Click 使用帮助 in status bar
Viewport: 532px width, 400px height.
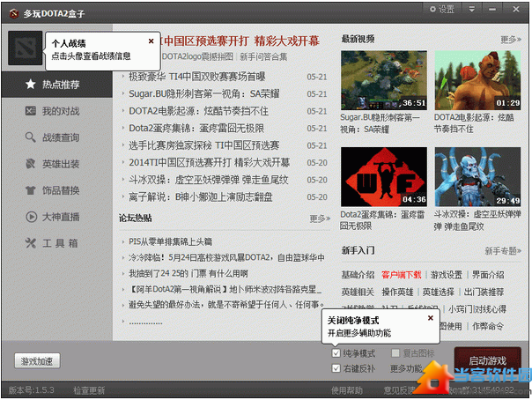(x=347, y=390)
